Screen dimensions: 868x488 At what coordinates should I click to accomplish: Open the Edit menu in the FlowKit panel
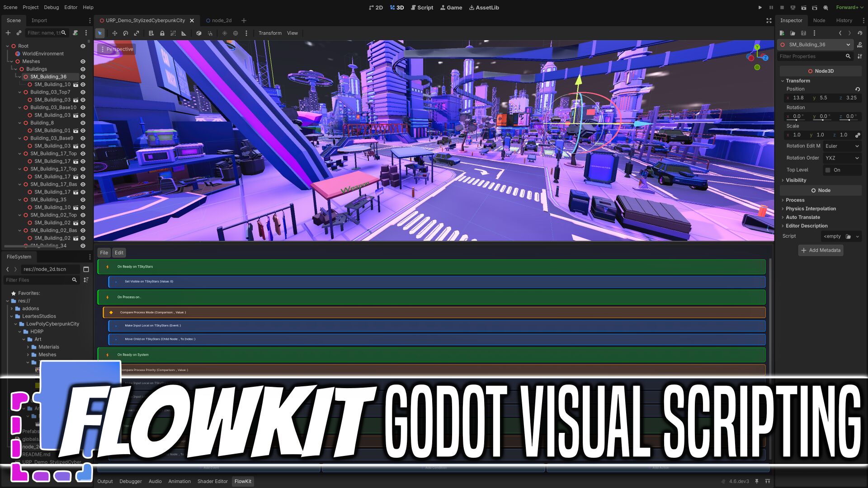(118, 253)
